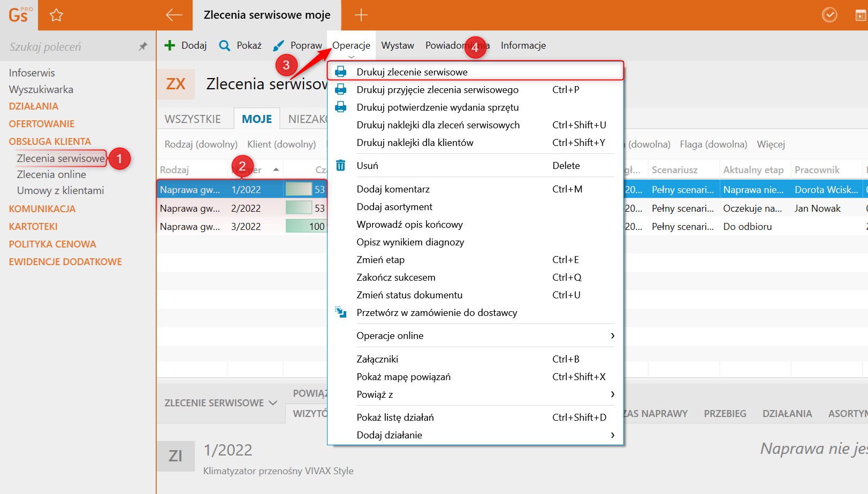The width and height of the screenshot is (868, 494).
Task: Click the GS Pro application logo
Action: (20, 15)
